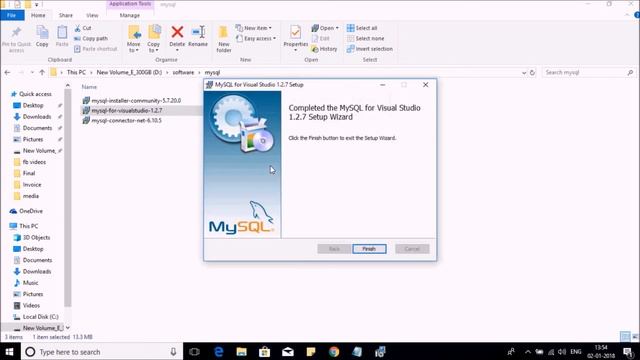The image size is (640, 360).
Task: Open Music under This PC
Action: click(x=26, y=282)
